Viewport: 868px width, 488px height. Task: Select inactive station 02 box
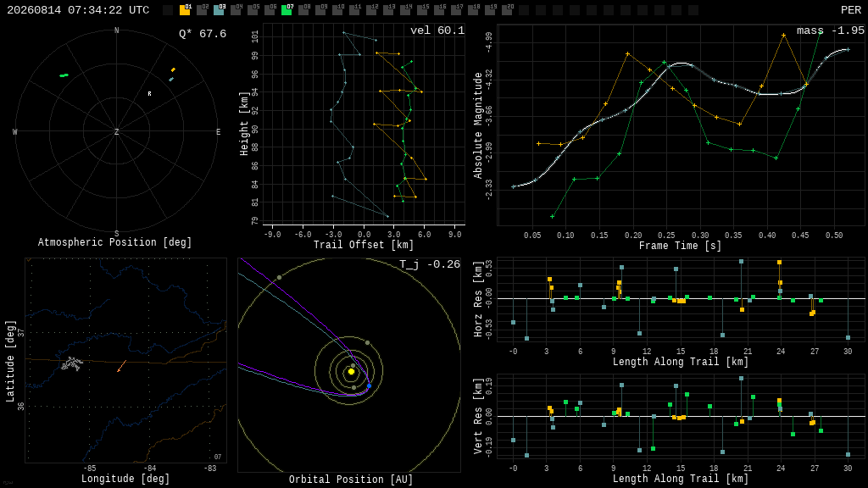coord(202,10)
